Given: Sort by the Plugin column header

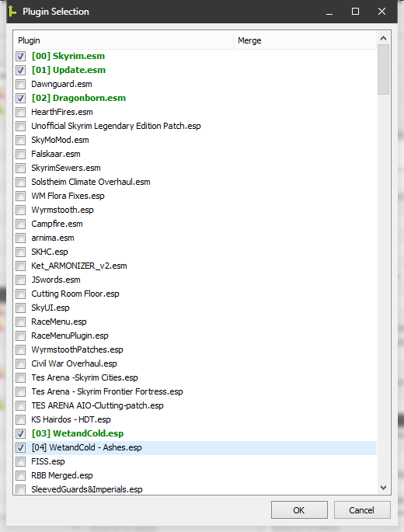Looking at the screenshot, I should coord(124,40).
